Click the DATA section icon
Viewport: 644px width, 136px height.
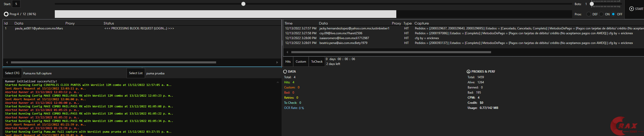285,72
